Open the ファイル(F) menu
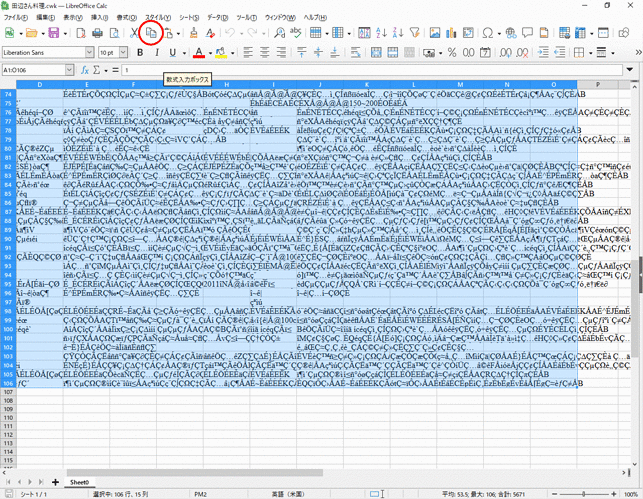Image resolution: width=643 pixels, height=499 pixels. point(16,18)
